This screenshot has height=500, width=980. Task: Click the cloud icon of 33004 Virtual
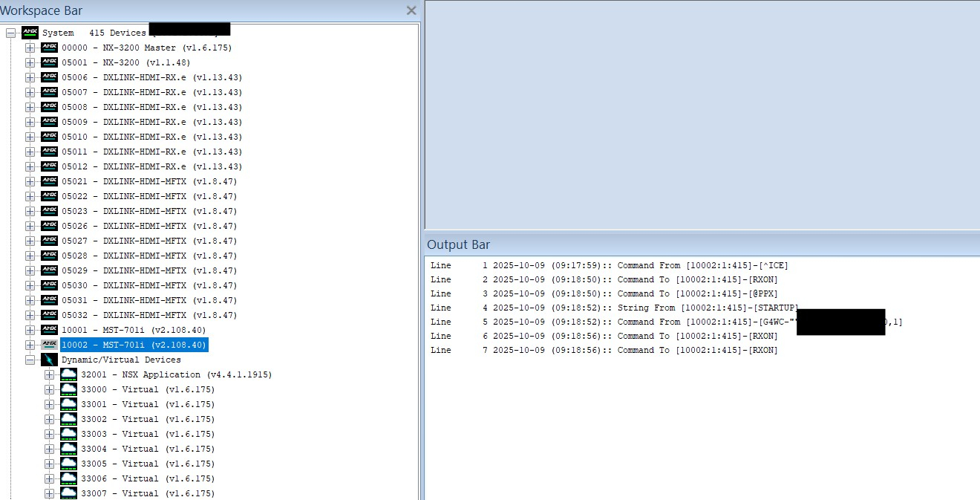pos(68,449)
